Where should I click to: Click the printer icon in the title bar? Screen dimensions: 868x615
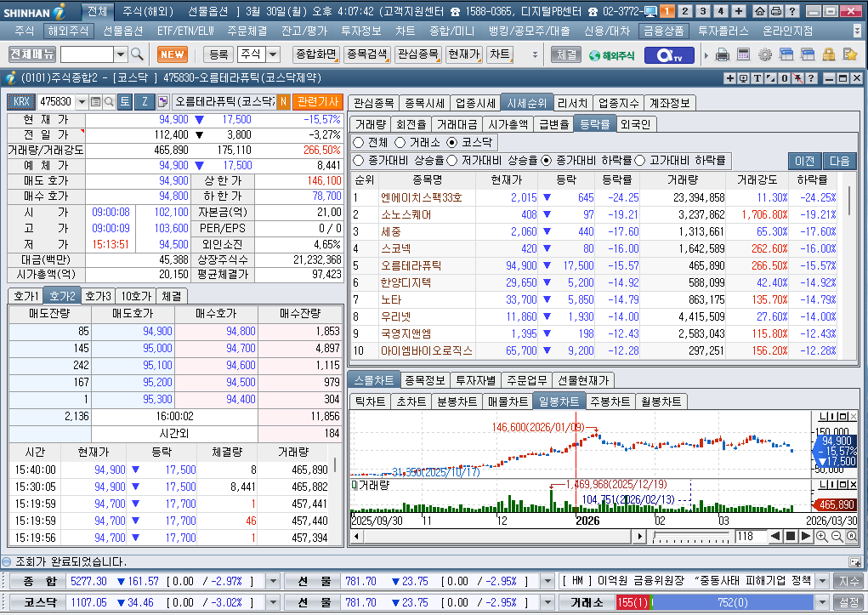[x=776, y=11]
